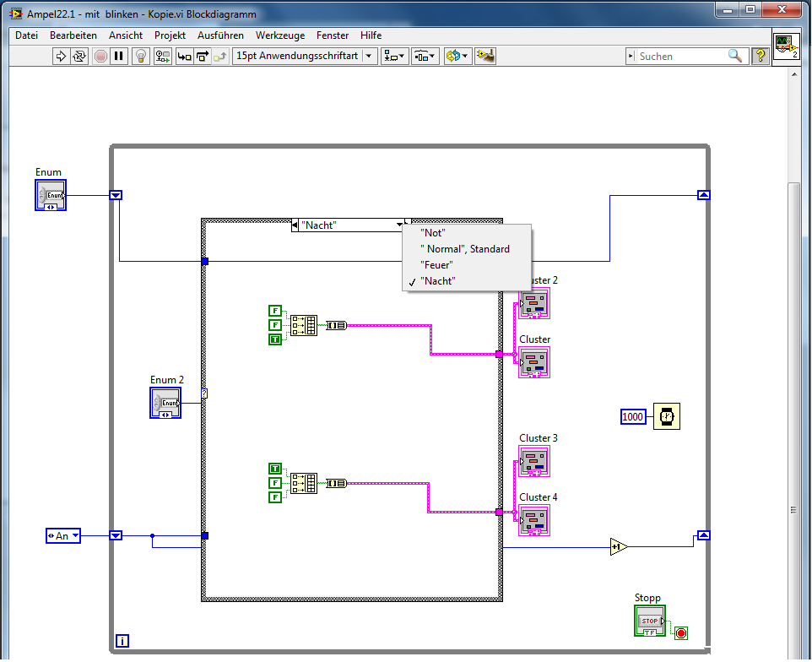Open the Reorder dropdown in toolbar
This screenshot has width=812, height=662.
[x=457, y=56]
